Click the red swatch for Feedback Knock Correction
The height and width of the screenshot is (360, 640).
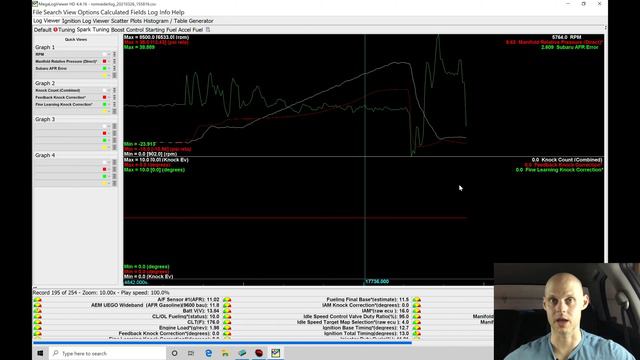click(x=104, y=97)
